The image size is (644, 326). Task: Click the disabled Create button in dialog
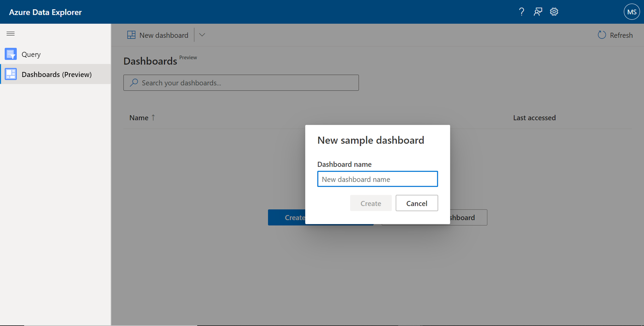tap(371, 203)
